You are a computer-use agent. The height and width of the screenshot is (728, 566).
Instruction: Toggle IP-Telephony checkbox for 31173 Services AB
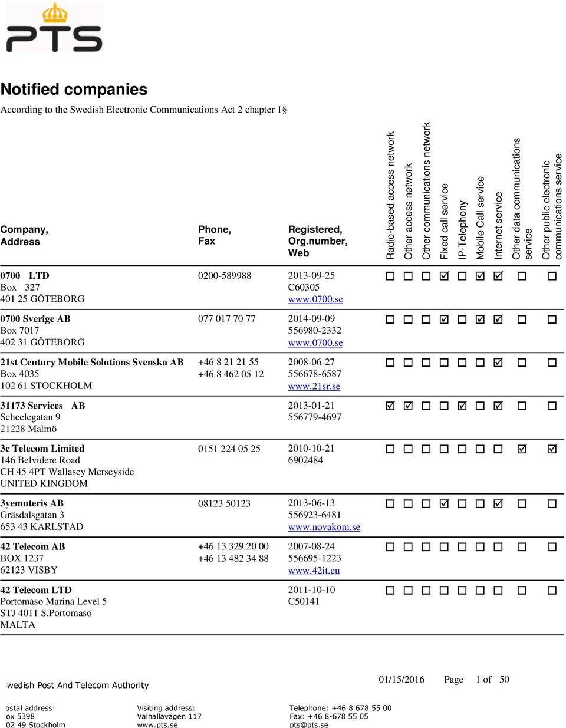(x=462, y=406)
